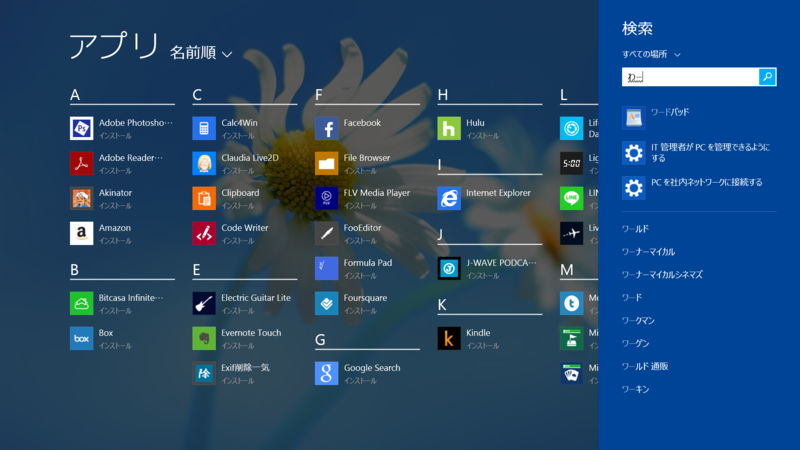Select the ワーナーマイカル suggestion

[648, 252]
